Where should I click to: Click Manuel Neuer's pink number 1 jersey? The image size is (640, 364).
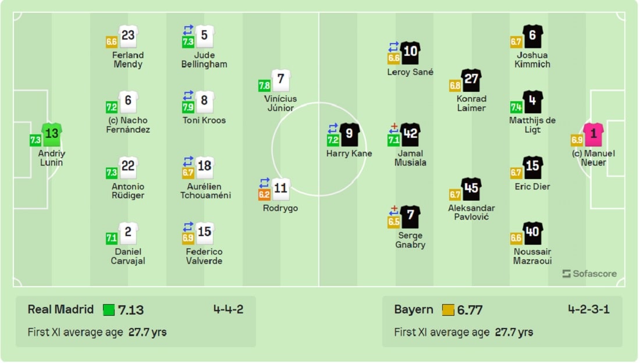593,134
